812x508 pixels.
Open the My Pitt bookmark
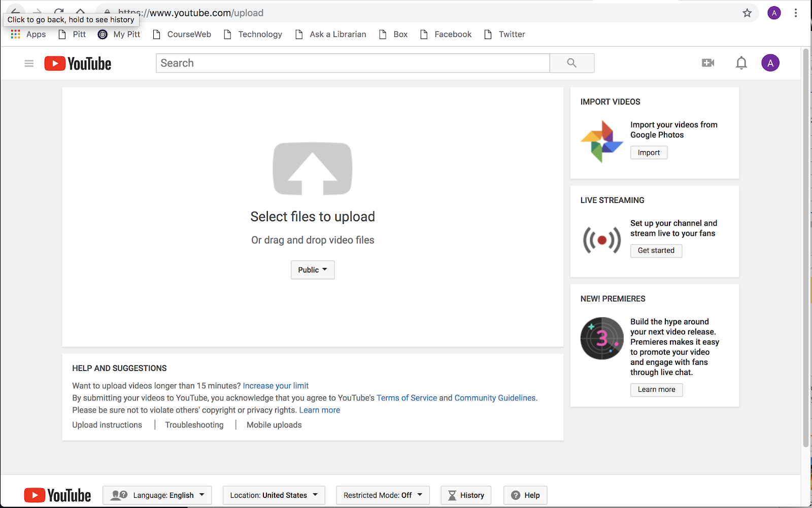pyautogui.click(x=119, y=35)
